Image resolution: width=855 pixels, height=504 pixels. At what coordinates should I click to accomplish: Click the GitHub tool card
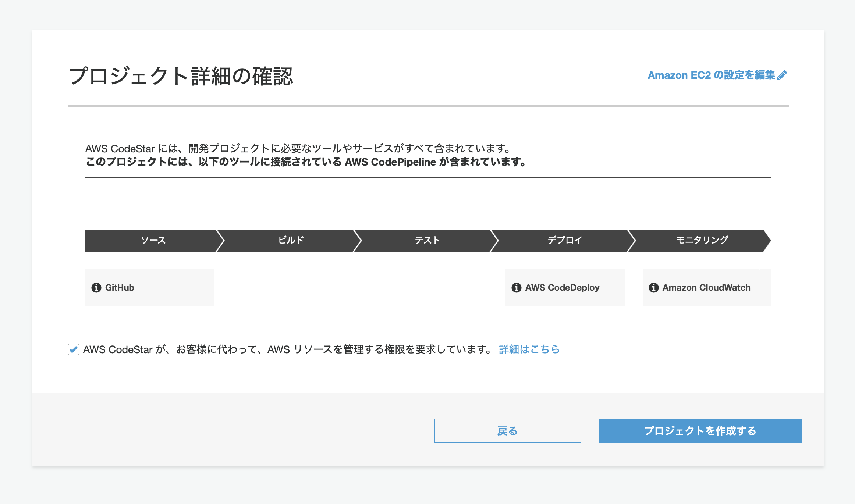(x=149, y=287)
